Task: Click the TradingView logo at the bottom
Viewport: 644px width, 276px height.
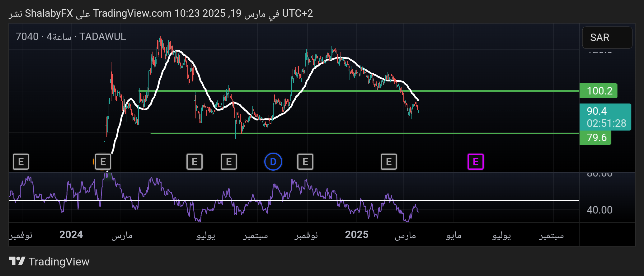Action: pyautogui.click(x=49, y=261)
